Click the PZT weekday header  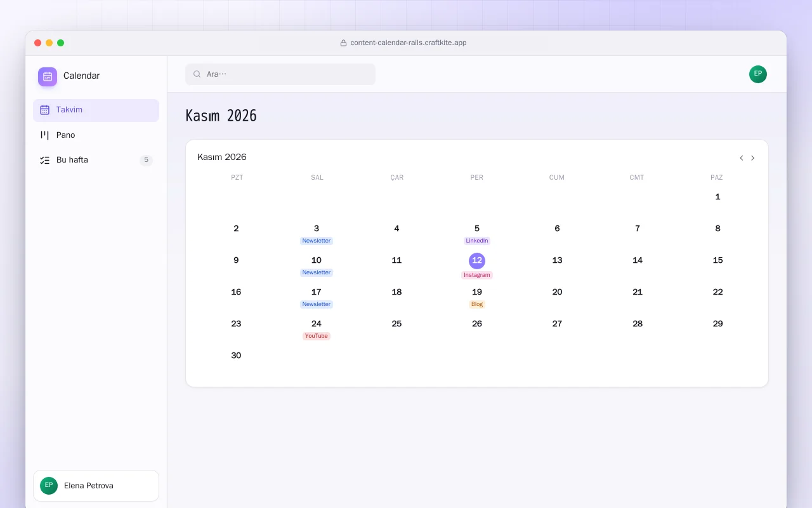pyautogui.click(x=237, y=178)
